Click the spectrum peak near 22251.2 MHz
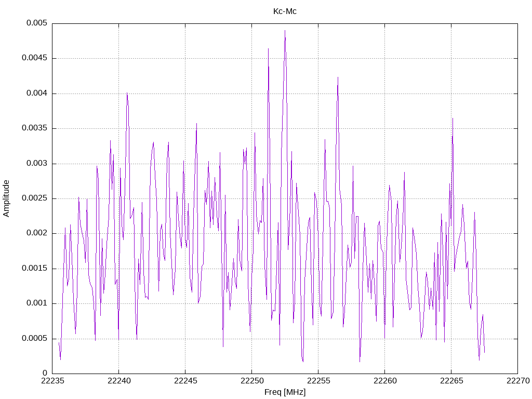Viewport: 532px width, 399px height. (x=269, y=49)
